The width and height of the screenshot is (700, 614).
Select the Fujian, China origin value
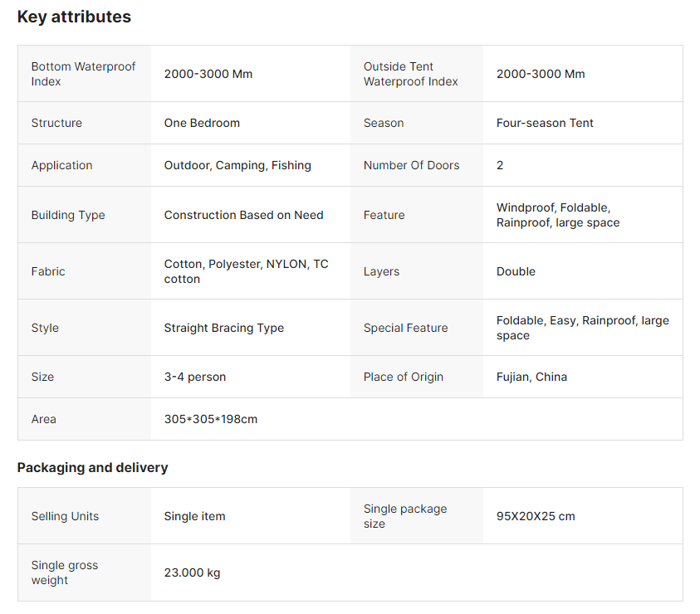531,377
